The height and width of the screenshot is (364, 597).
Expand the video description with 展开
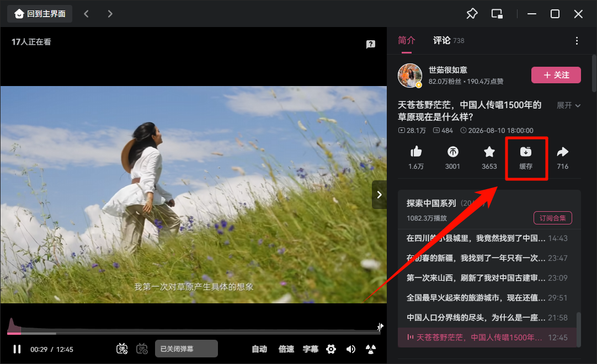click(568, 105)
